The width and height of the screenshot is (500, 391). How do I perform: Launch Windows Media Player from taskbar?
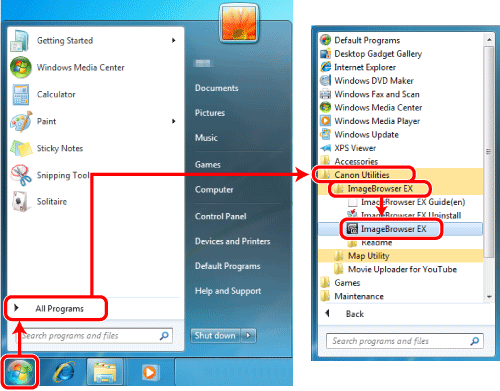coord(149,372)
